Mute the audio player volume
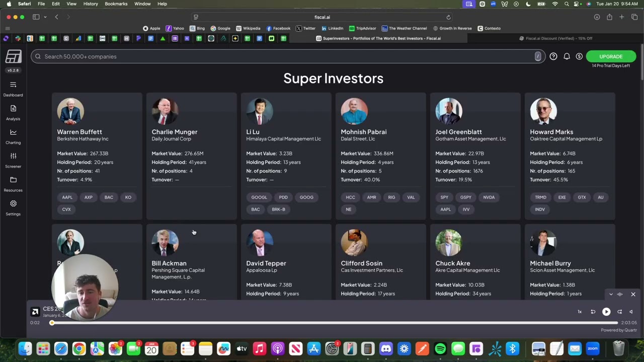This screenshot has height=362, width=644. (631, 312)
